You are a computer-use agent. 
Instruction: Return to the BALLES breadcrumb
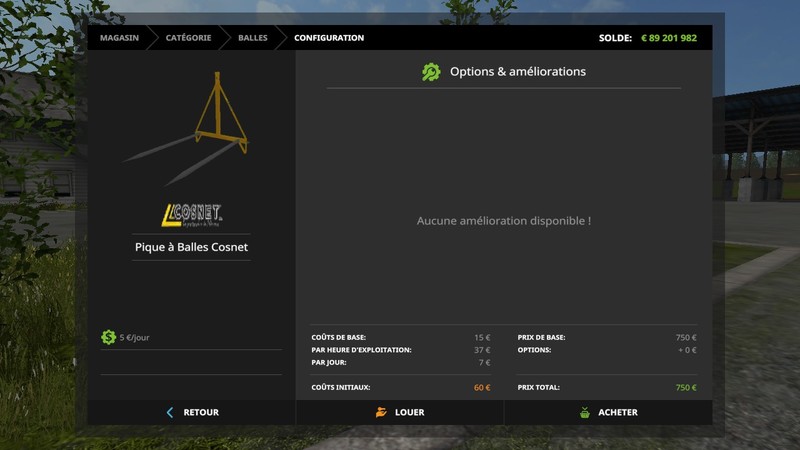click(x=252, y=38)
